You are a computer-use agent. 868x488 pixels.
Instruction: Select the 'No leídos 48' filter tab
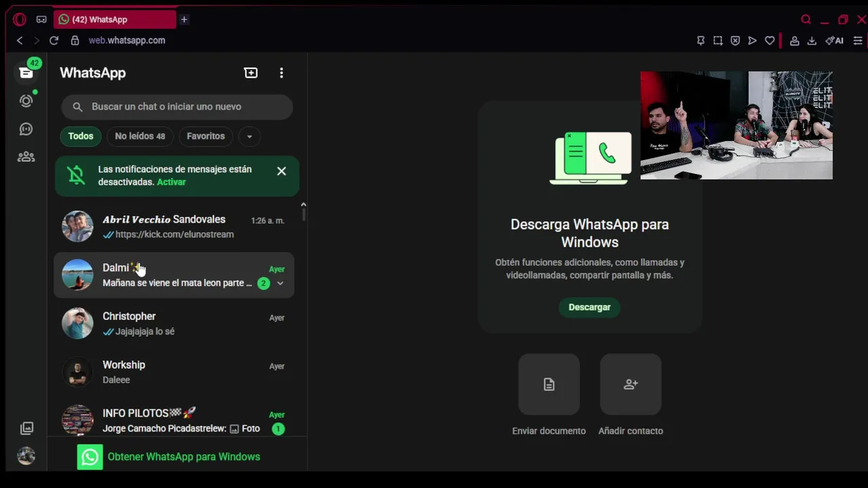[140, 136]
